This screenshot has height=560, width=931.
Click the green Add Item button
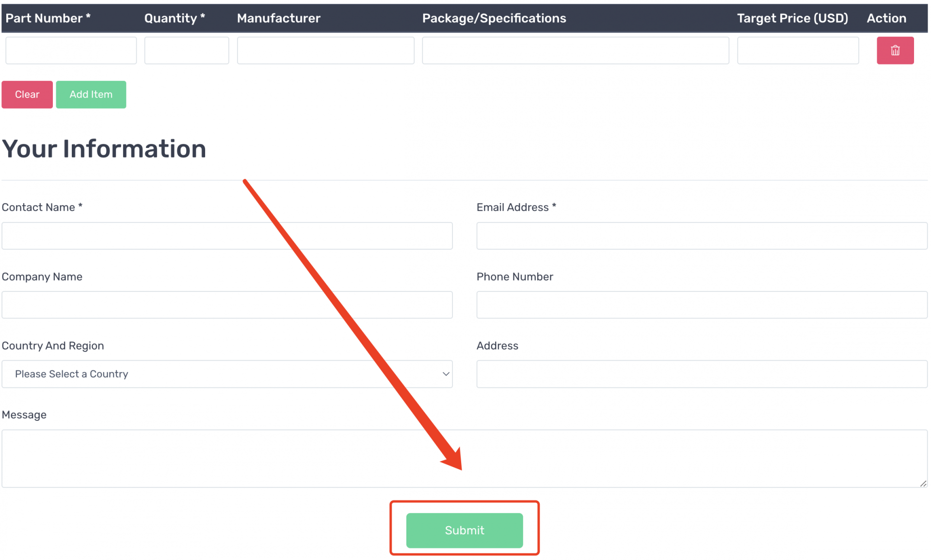point(91,95)
